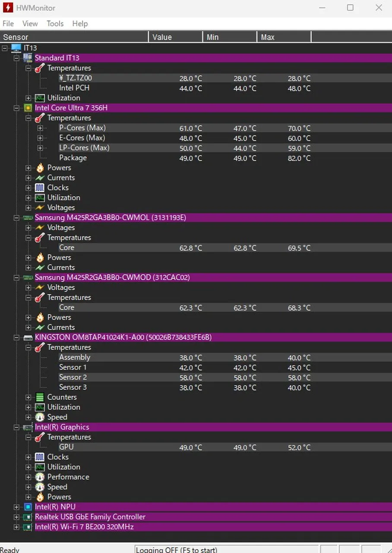Collapse the Intel Core Ultra 7 356H node
Viewport: 392px width, 553px height.
pyautogui.click(x=16, y=108)
